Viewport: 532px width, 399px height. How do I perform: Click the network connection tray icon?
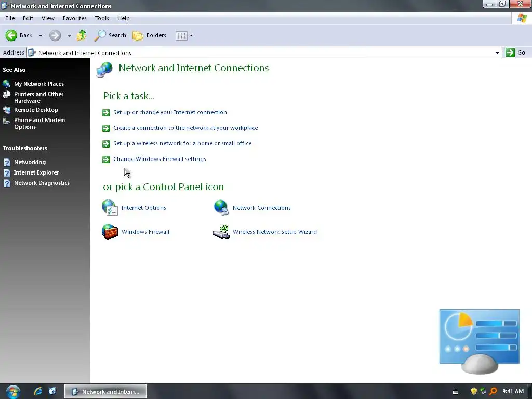coord(483,392)
